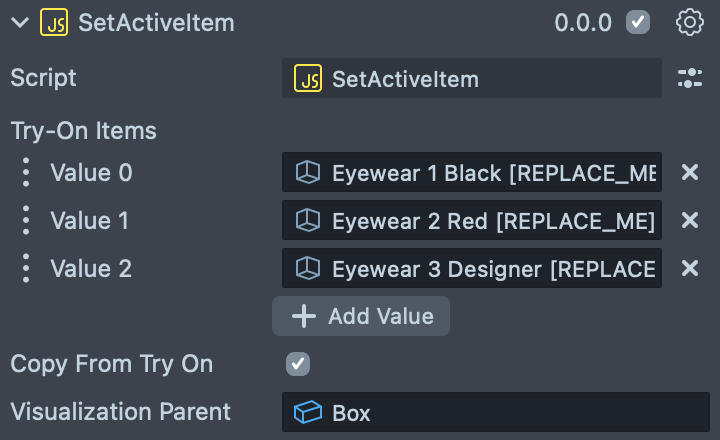Collapse the SetActiveItem component section
This screenshot has width=720, height=440.
[x=19, y=22]
